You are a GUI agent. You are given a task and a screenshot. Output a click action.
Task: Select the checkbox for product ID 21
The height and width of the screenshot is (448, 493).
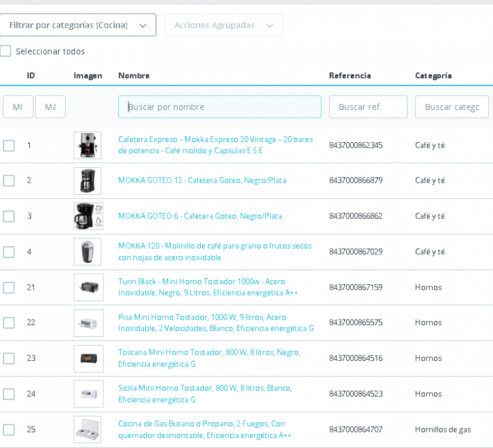tap(9, 287)
